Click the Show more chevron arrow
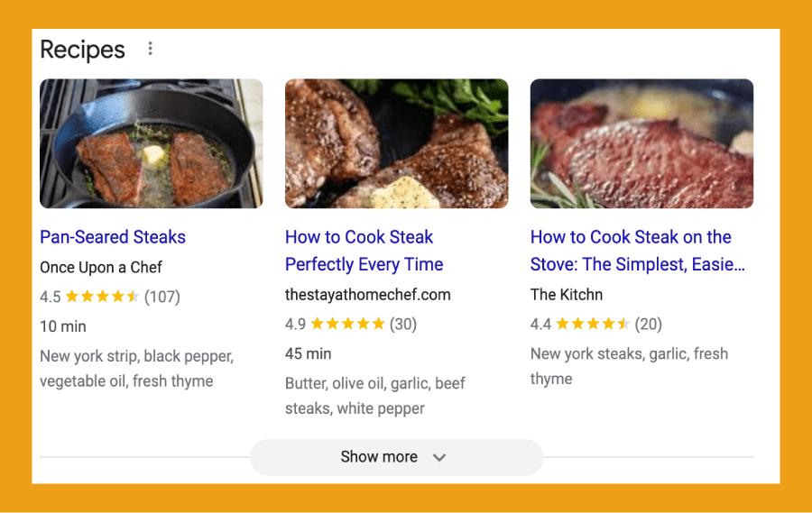The width and height of the screenshot is (812, 513). click(439, 457)
